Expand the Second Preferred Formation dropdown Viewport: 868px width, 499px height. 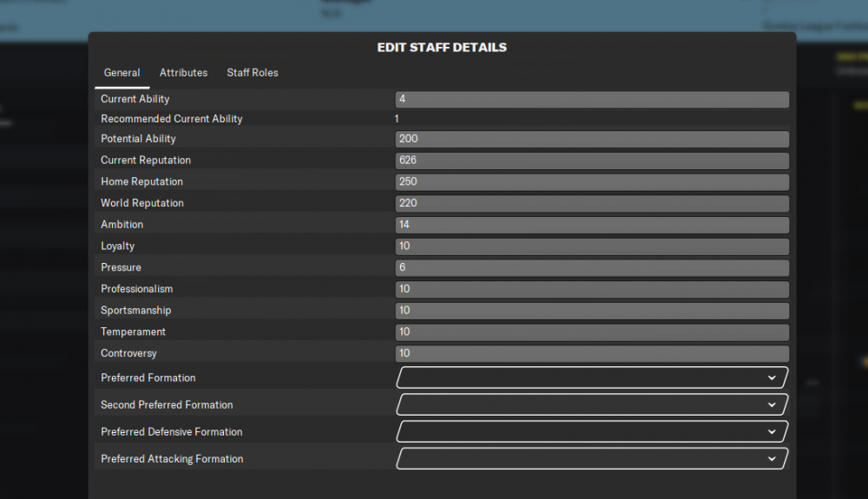592,404
